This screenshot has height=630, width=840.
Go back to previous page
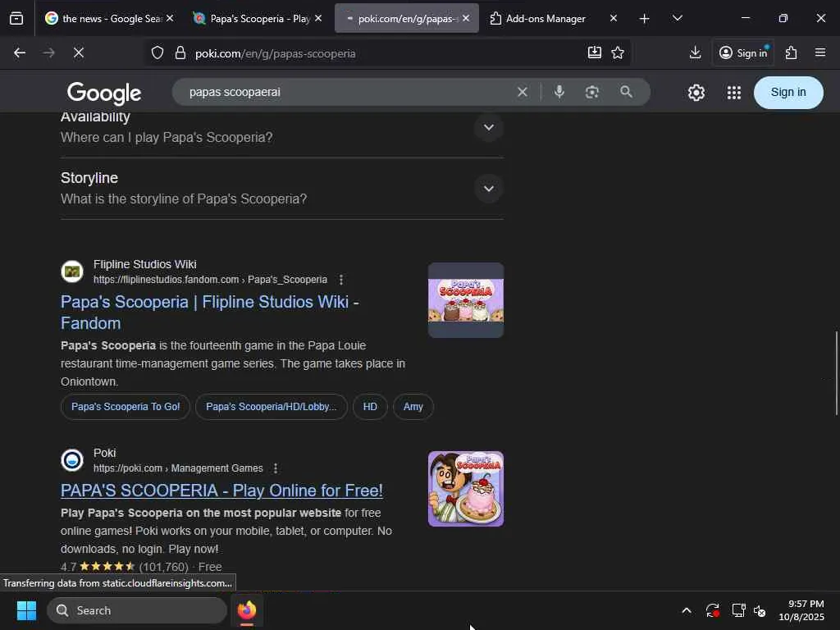click(20, 52)
